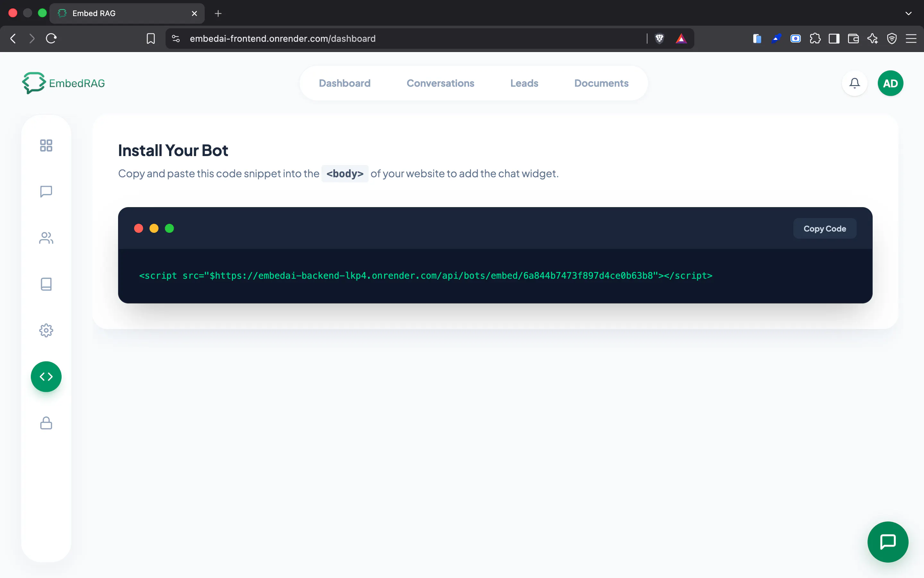
Task: Open the floating chat widget button
Action: click(x=888, y=542)
